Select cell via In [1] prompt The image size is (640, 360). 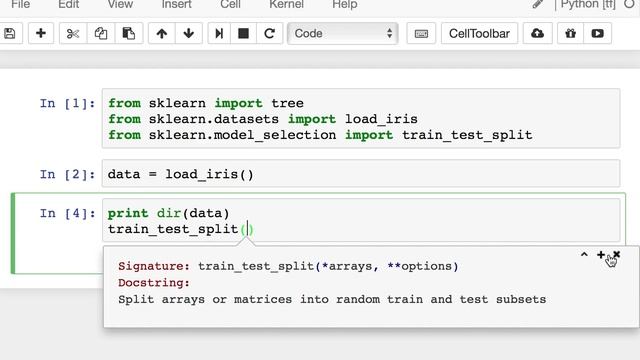[67, 104]
